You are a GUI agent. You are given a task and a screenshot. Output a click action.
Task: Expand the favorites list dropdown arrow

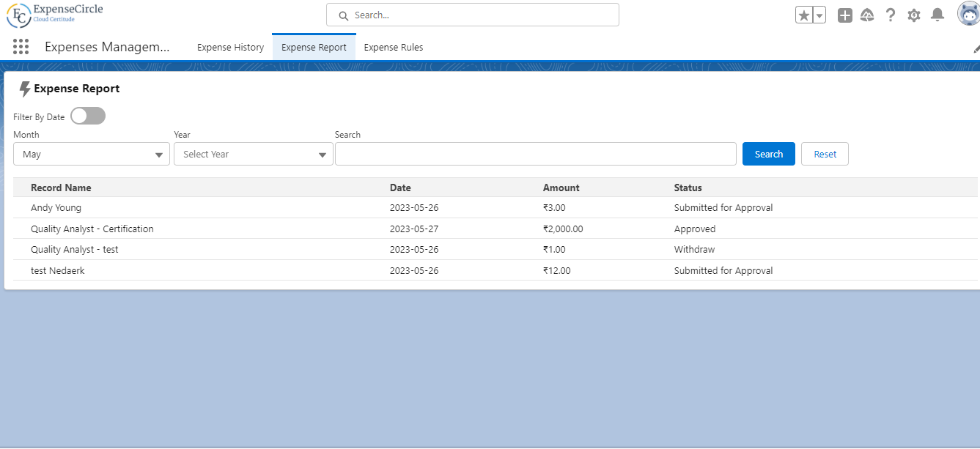[819, 15]
